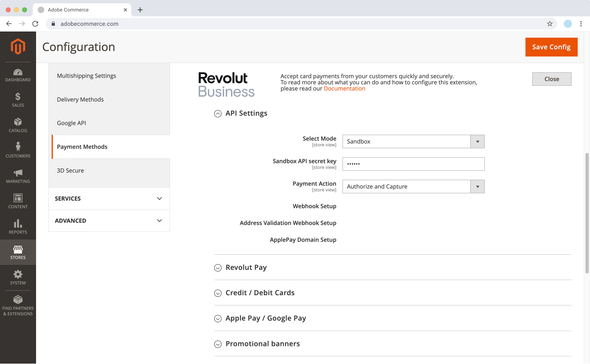Close the Adobe Commerce tab
This screenshot has height=364, width=590.
[125, 10]
